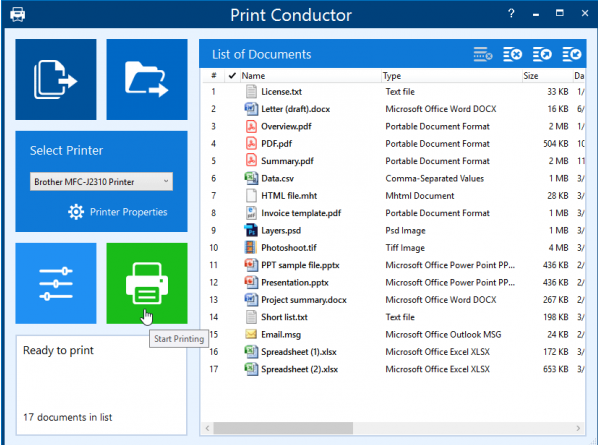This screenshot has height=445, width=598.
Task: Click the horizontal scrollbar thumb
Action: [283, 428]
